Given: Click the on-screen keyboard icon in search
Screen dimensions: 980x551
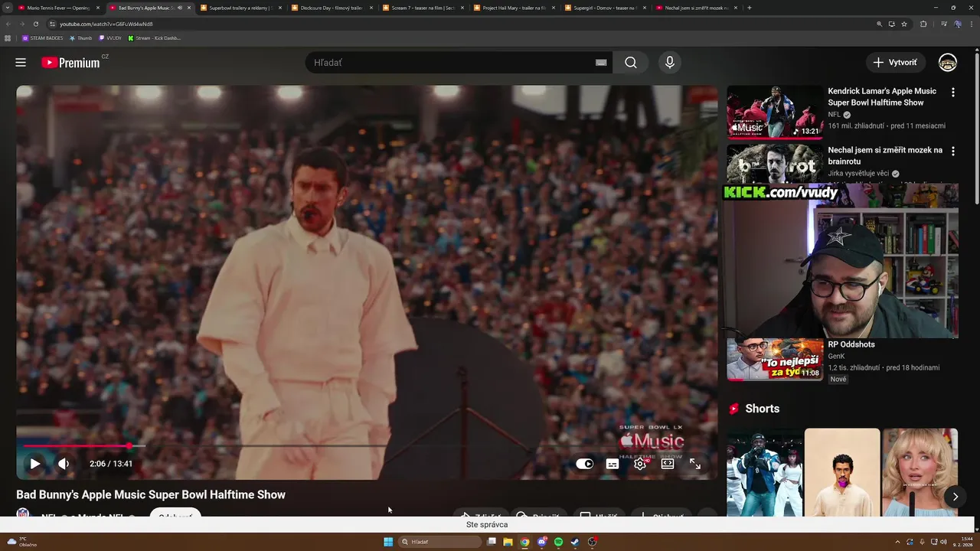Looking at the screenshot, I should coord(601,63).
